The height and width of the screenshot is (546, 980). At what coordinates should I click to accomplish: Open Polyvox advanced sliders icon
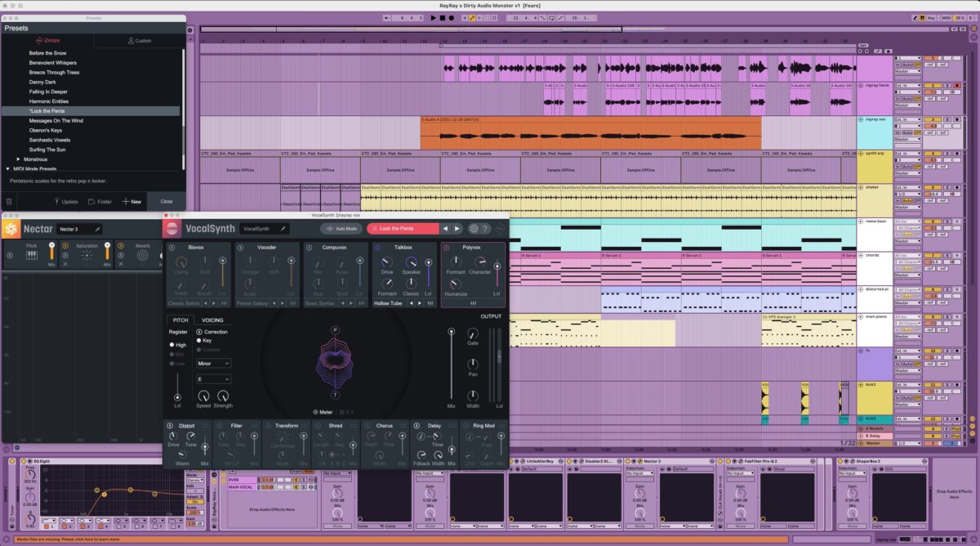coord(473,303)
